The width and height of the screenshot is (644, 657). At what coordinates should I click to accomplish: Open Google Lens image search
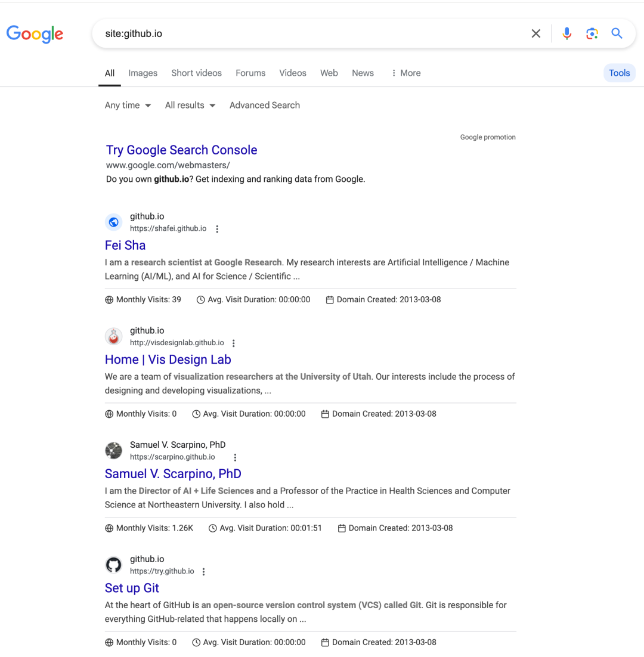coord(592,33)
